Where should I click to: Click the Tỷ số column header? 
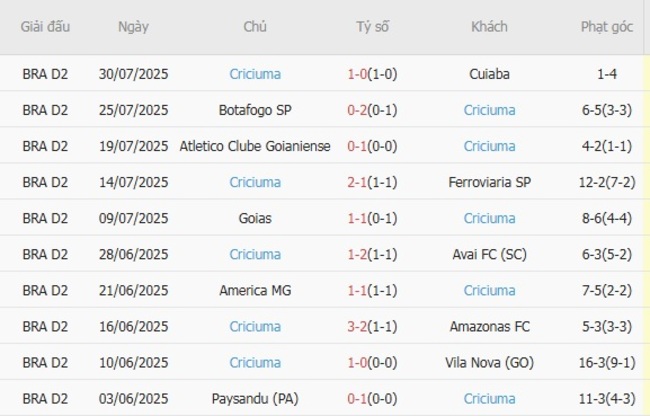(372, 27)
